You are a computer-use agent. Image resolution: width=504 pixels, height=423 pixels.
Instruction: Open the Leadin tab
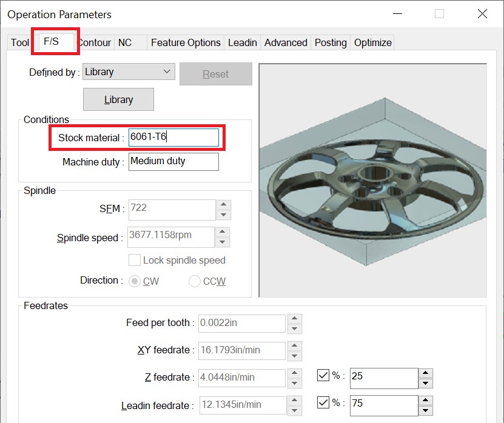[243, 42]
